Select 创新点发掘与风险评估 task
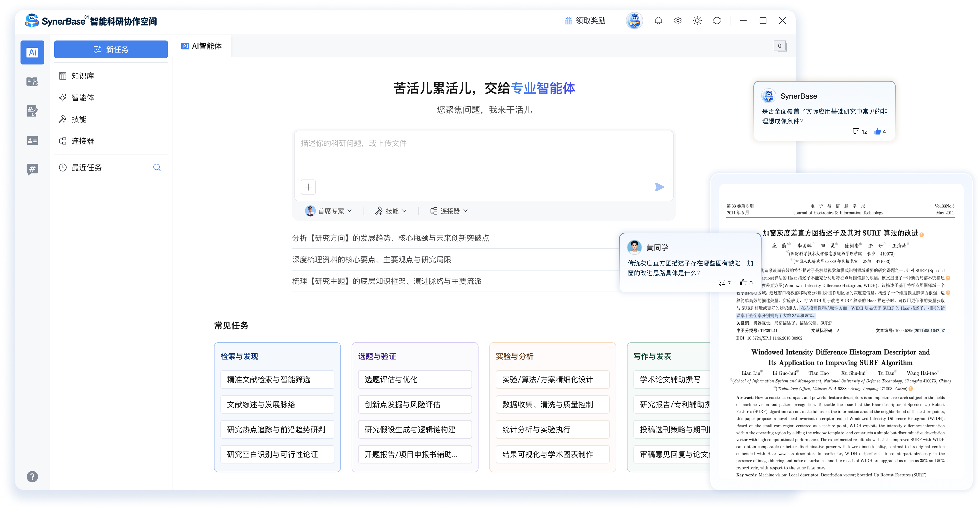The width and height of the screenshot is (980, 510). [x=415, y=405]
